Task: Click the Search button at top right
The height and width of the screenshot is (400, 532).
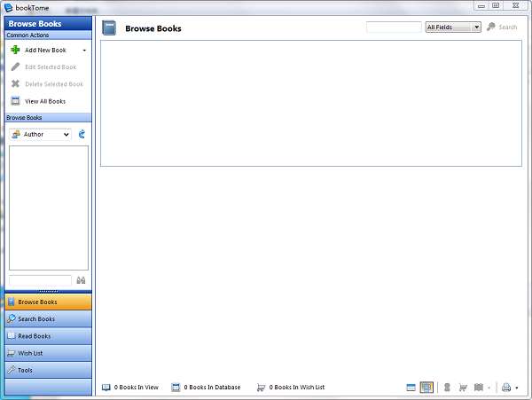Action: coord(502,27)
